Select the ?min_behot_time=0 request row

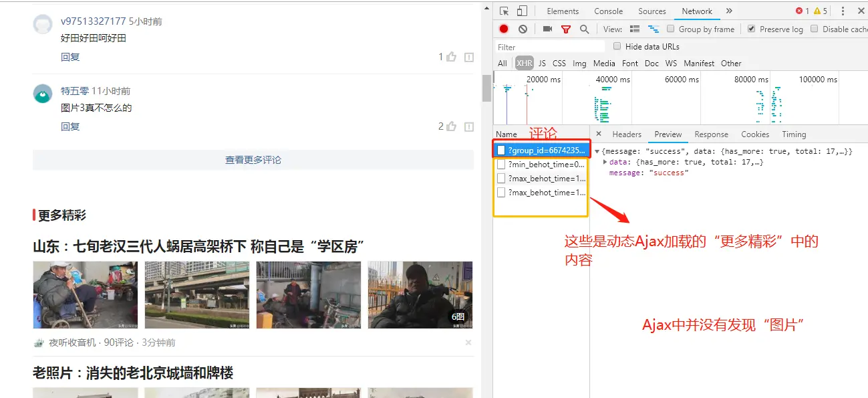[x=542, y=165]
